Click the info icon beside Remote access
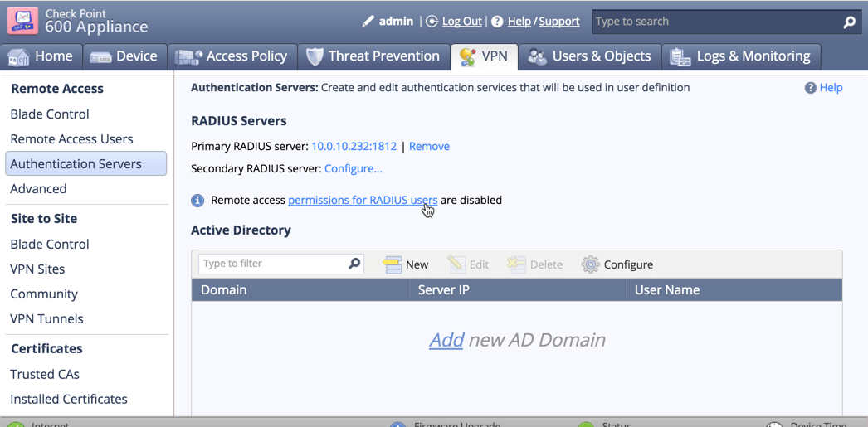The width and height of the screenshot is (868, 427). pyautogui.click(x=197, y=201)
